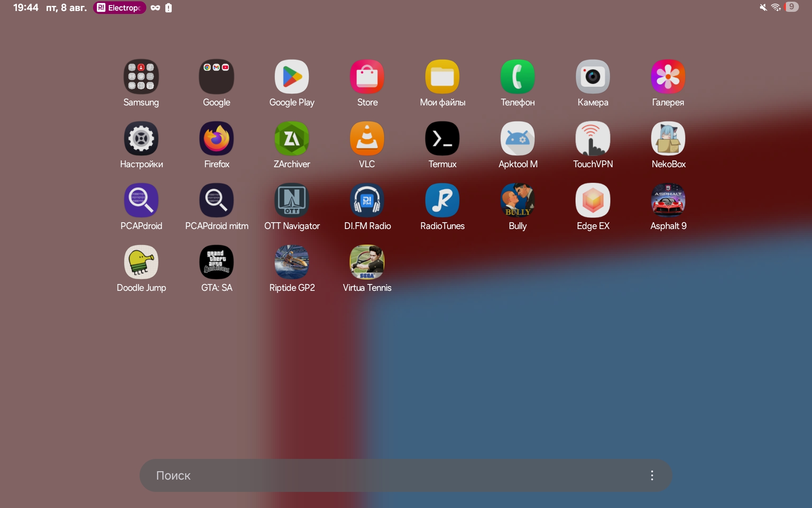Open the Камера camera app
Viewport: 812px width, 508px height.
click(x=593, y=77)
